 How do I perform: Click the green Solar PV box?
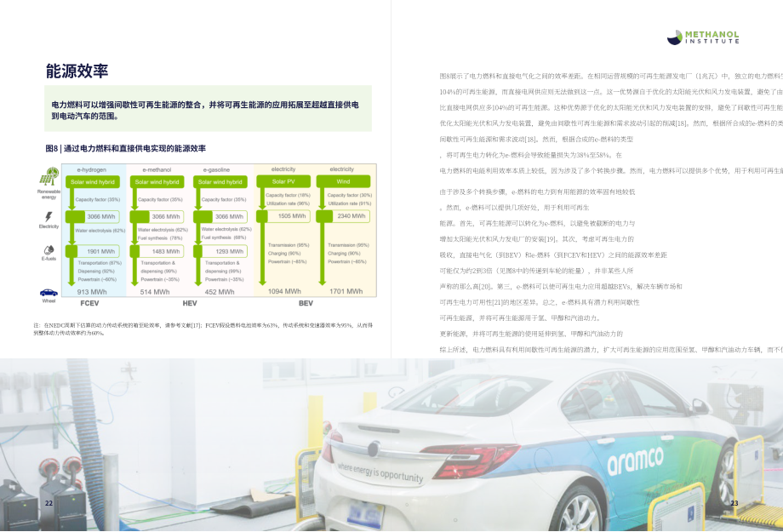[283, 181]
